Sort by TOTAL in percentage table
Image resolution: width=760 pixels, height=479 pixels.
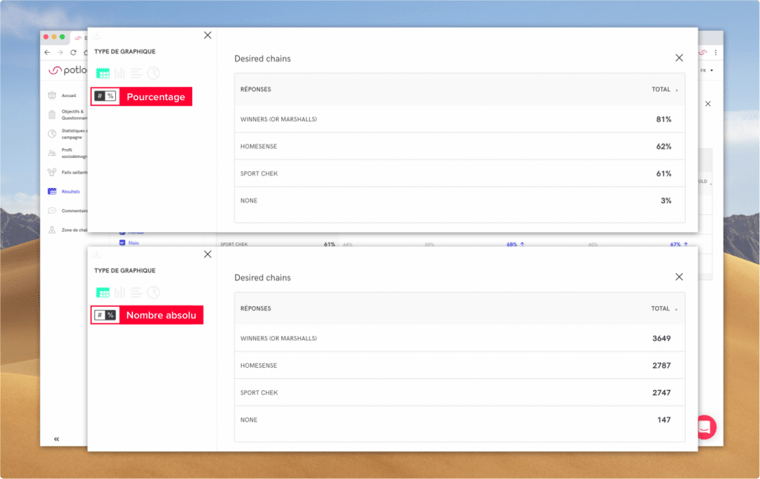click(664, 89)
